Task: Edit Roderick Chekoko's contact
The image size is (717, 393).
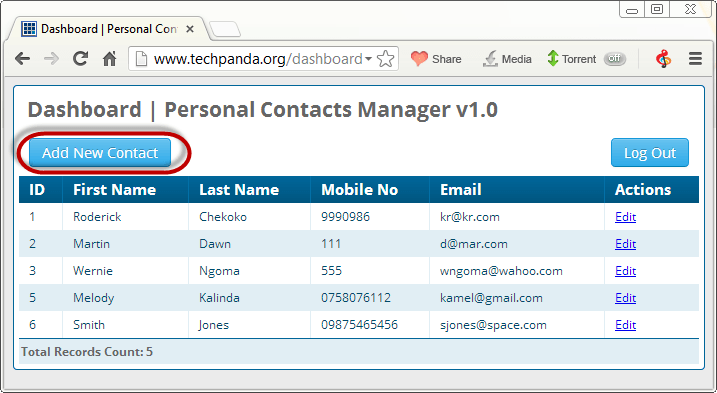Action: pos(626,217)
